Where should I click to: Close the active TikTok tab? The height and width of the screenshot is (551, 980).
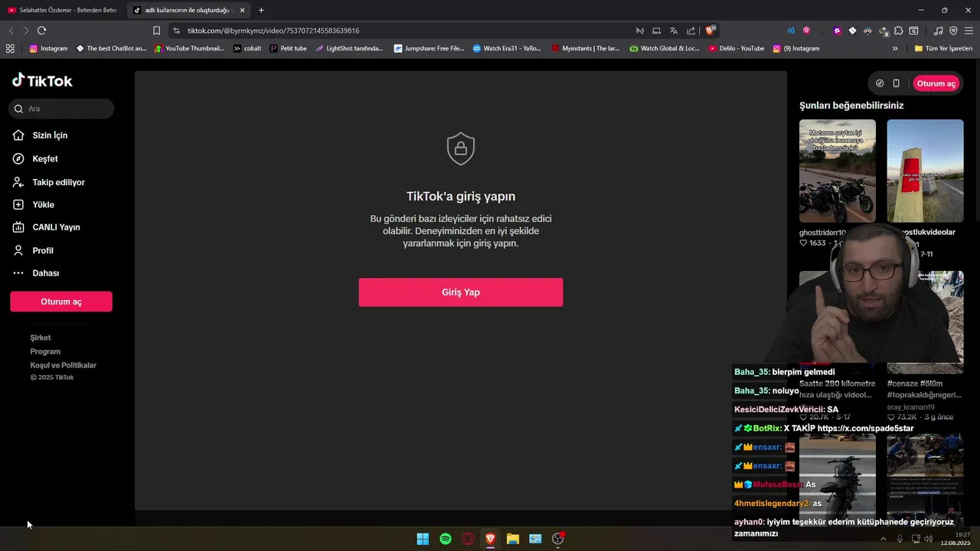click(242, 10)
